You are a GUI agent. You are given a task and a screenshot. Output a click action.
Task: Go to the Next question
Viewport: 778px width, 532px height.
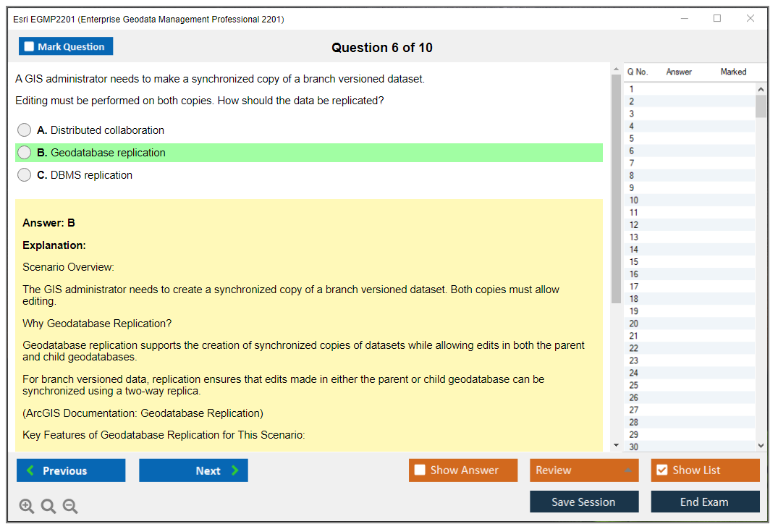click(x=193, y=470)
